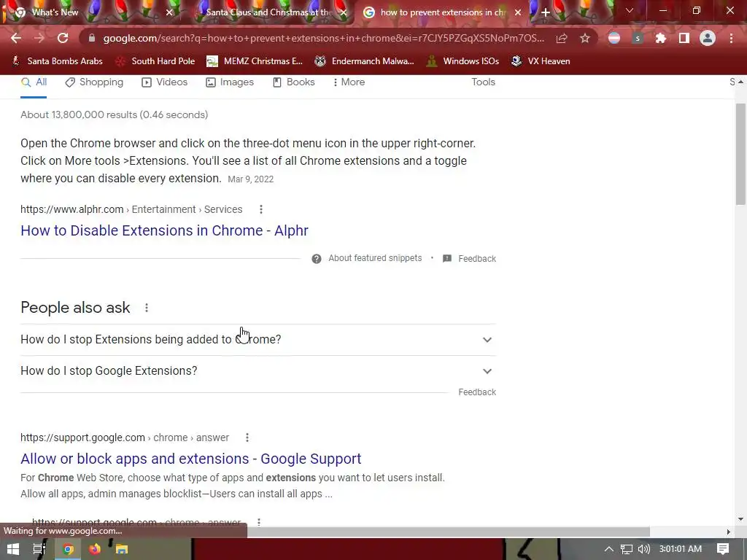Click the vertical page scrollbar thumb
747x560 pixels.
[740, 155]
